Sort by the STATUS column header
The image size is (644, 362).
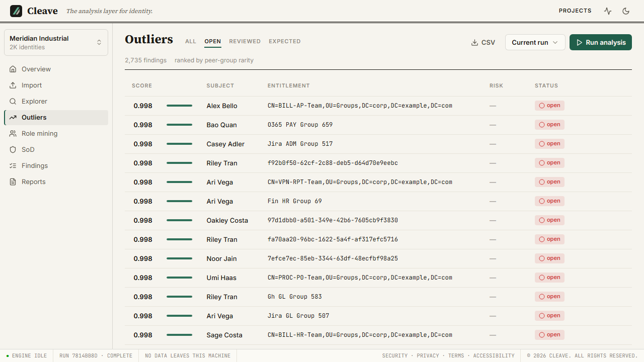[546, 85]
